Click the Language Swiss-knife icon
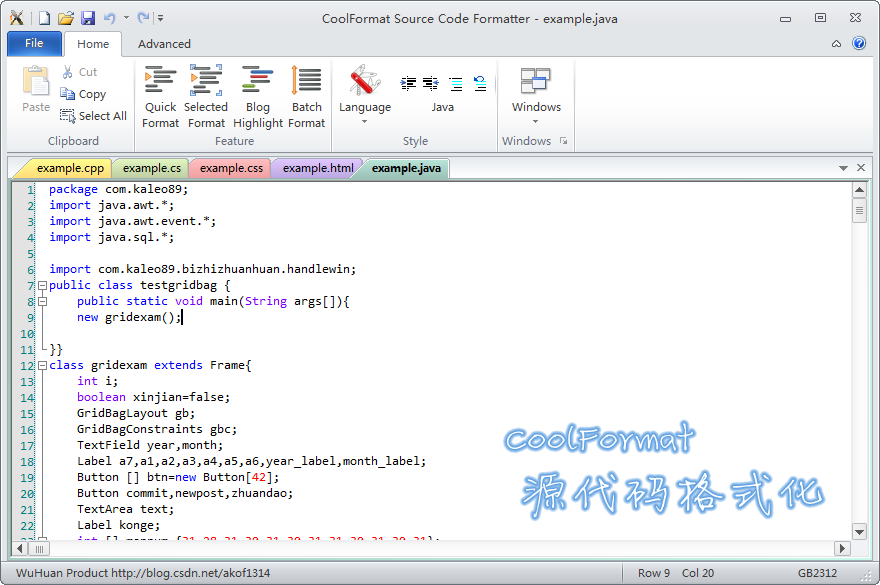The height and width of the screenshot is (585, 880). (x=364, y=80)
